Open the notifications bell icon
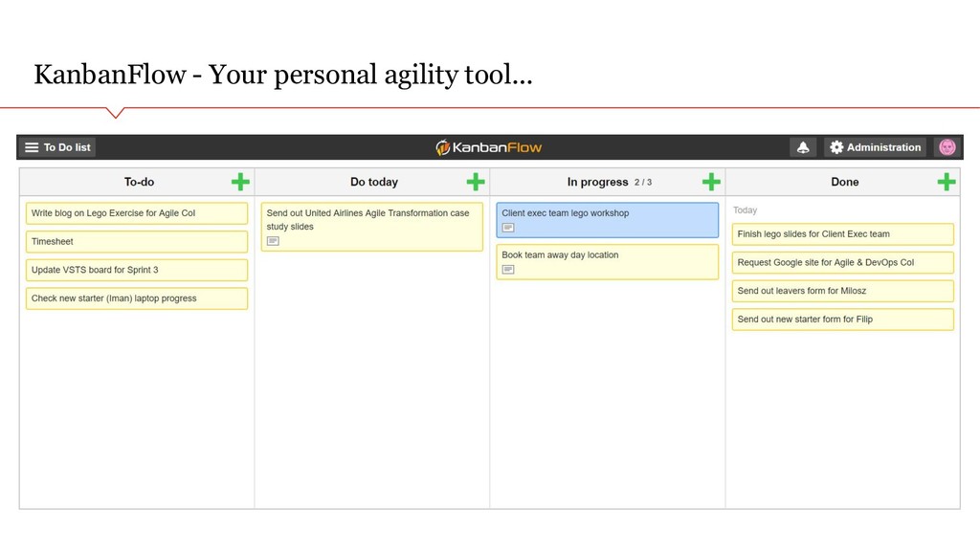 point(803,147)
